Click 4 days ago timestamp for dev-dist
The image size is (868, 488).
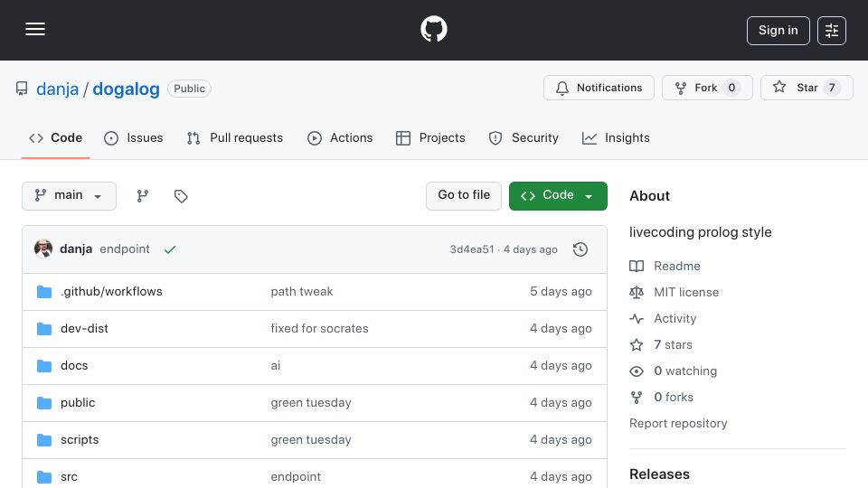point(561,329)
